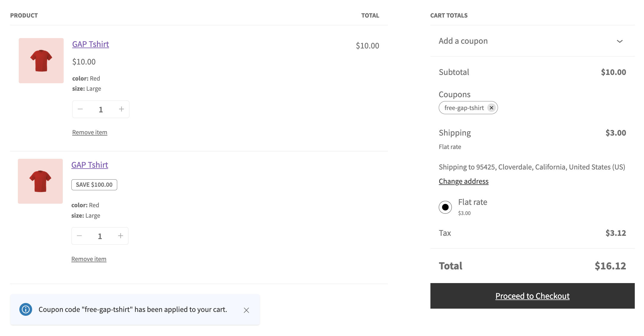Switch to the PRODUCT column header

click(x=24, y=15)
